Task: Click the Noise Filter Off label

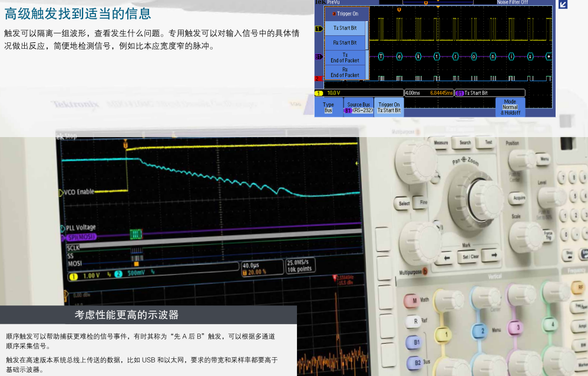Action: 512,2
